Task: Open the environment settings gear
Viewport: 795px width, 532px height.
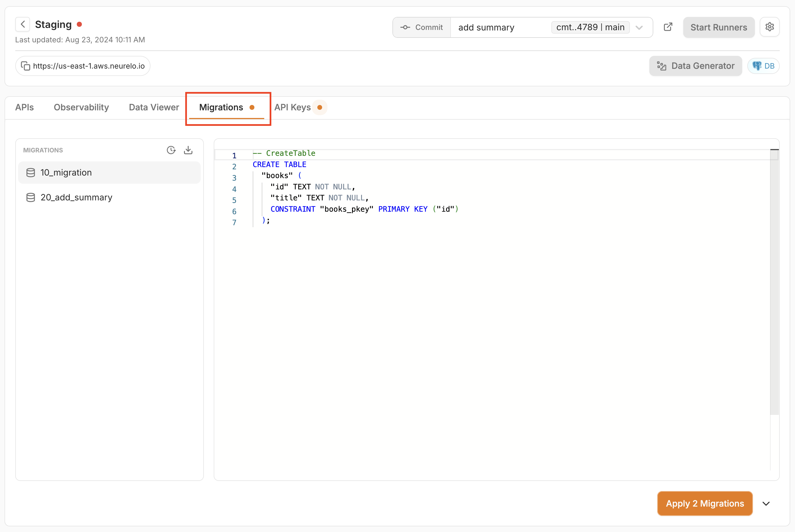Action: pyautogui.click(x=769, y=27)
